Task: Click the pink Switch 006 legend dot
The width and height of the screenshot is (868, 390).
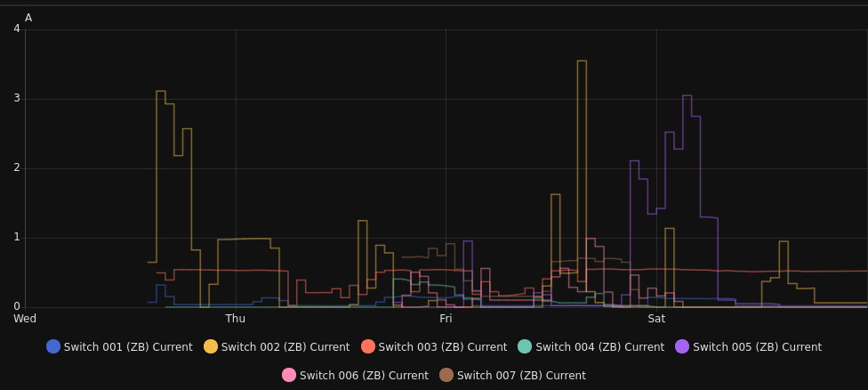Action: (x=289, y=375)
